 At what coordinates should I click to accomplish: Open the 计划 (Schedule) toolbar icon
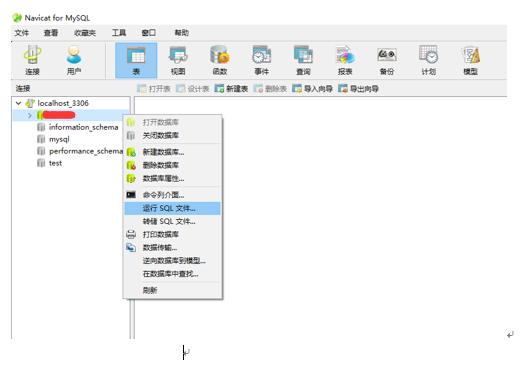pos(429,60)
